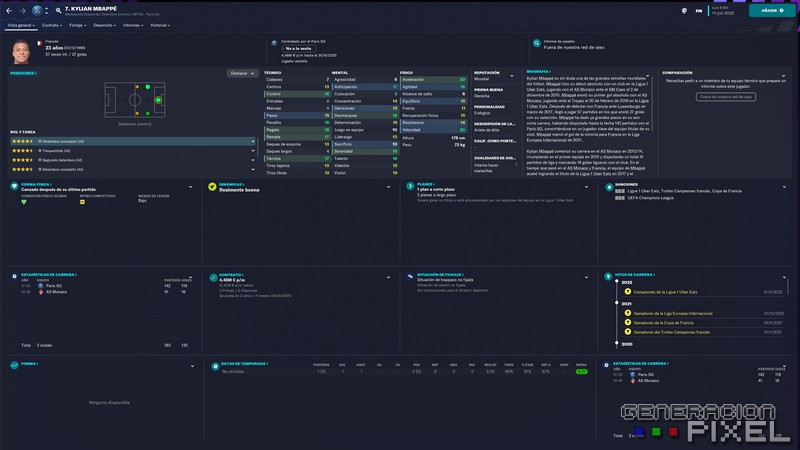Open the search magnifier in the header
This screenshot has height=450, width=800.
click(x=59, y=11)
